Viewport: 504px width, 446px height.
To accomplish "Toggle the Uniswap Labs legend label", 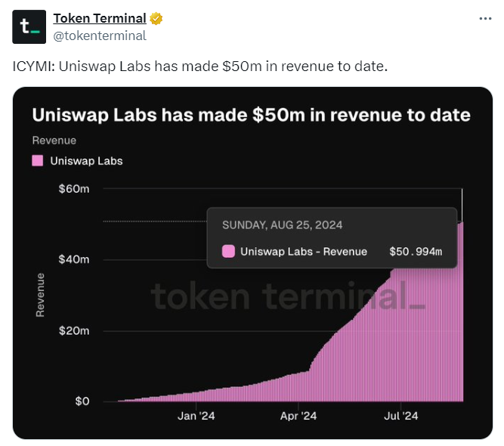I will 86,160.
